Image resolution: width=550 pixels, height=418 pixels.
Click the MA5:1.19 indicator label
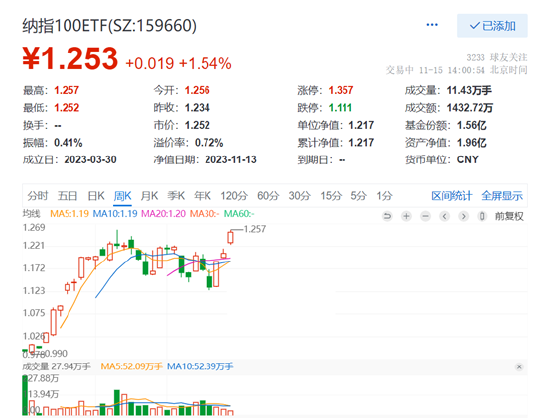[x=69, y=213]
